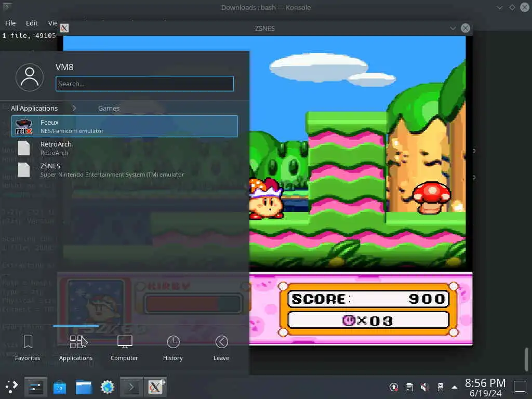This screenshot has height=399, width=532.
Task: Focus the launcher Search field
Action: 144,84
